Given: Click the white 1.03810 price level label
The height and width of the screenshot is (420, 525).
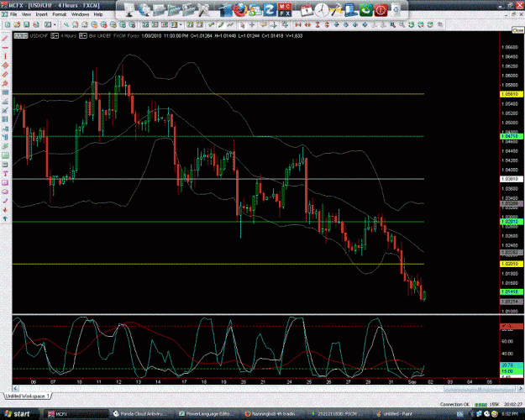Looking at the screenshot, I should (x=511, y=179).
